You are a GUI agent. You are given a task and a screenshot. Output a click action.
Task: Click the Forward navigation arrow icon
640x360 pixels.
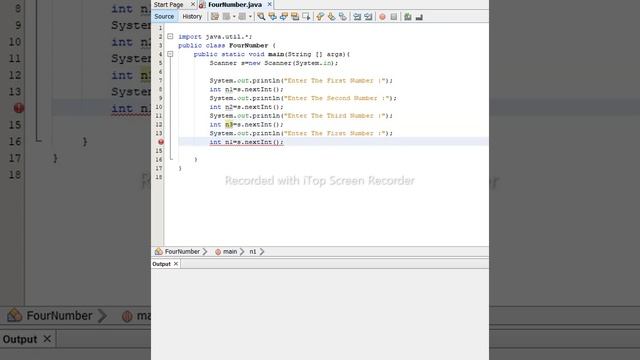click(242, 17)
